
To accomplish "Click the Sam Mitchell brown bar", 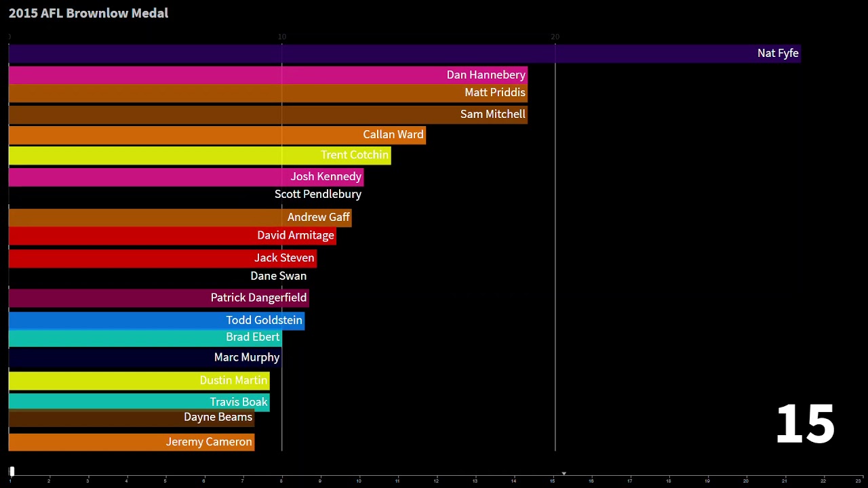I will [x=268, y=115].
